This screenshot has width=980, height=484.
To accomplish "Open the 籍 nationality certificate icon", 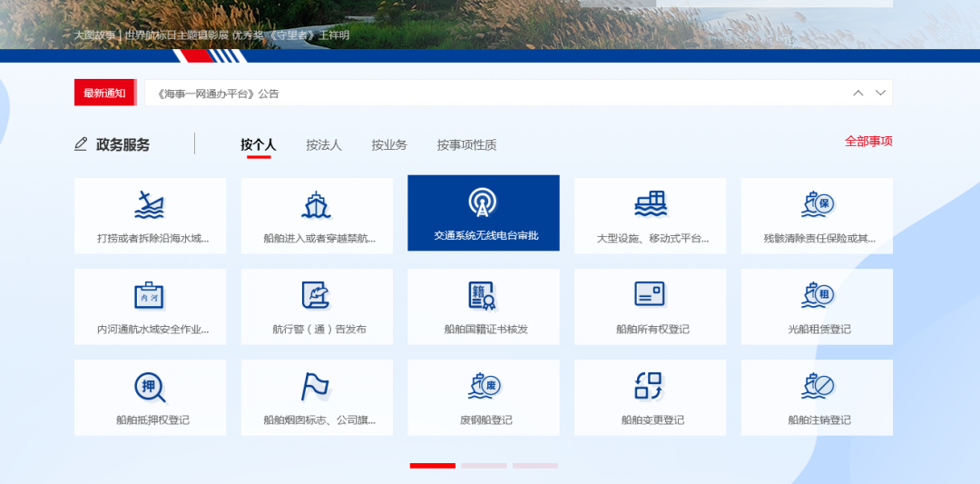I will [483, 296].
